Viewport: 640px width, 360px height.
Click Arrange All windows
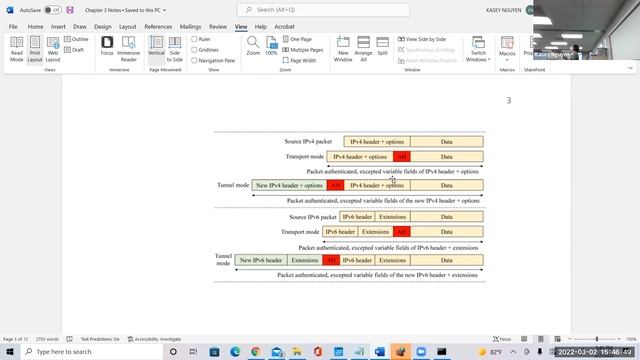[x=363, y=49]
